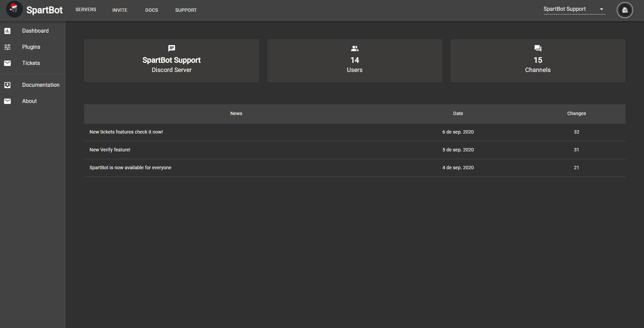The image size is (644, 328).
Task: Open the SERVERS menu item
Action: tap(86, 10)
